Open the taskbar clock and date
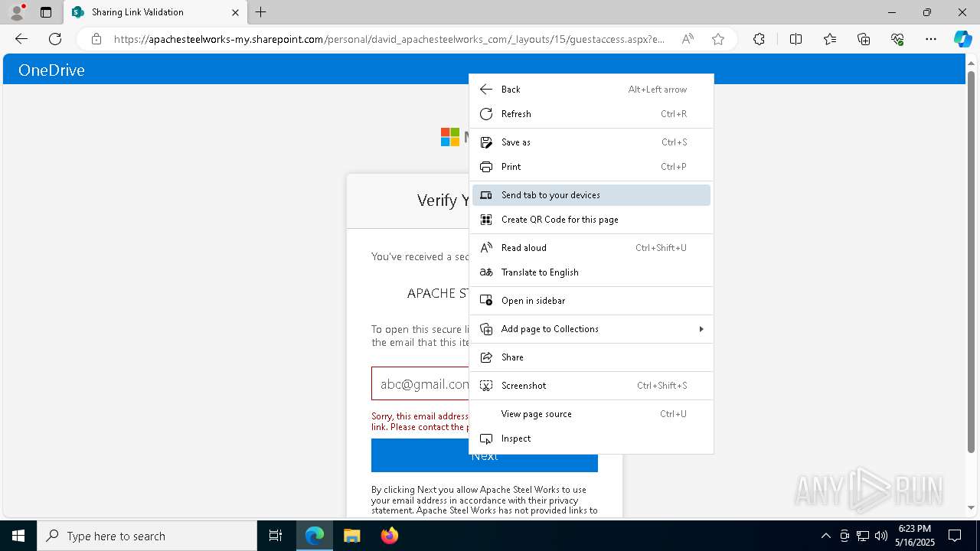The width and height of the screenshot is (980, 551). [x=914, y=536]
